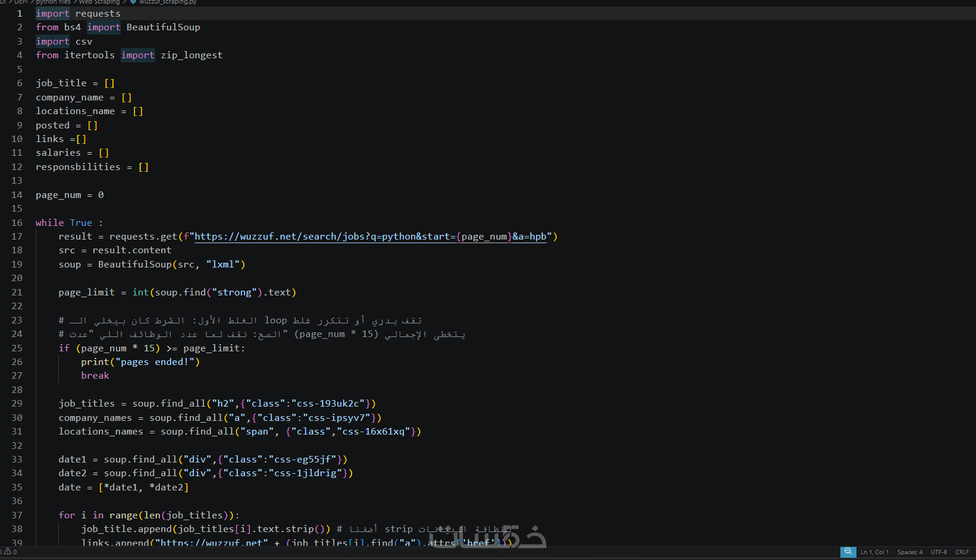
Task: Click the "strong" string on line 21
Action: [234, 292]
